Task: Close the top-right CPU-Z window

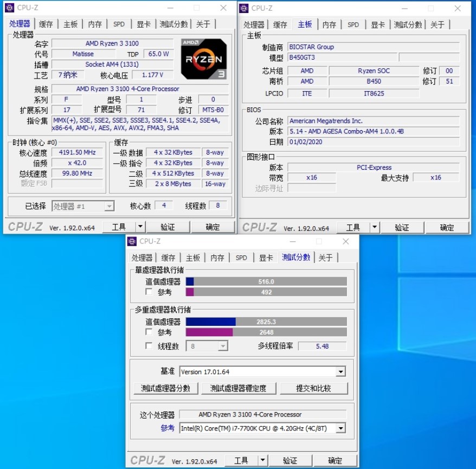Action: [458, 9]
